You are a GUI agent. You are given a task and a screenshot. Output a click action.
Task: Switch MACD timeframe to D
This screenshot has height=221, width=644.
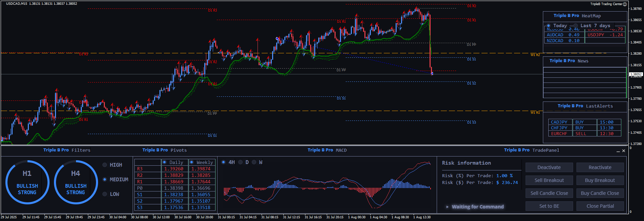[241, 162]
